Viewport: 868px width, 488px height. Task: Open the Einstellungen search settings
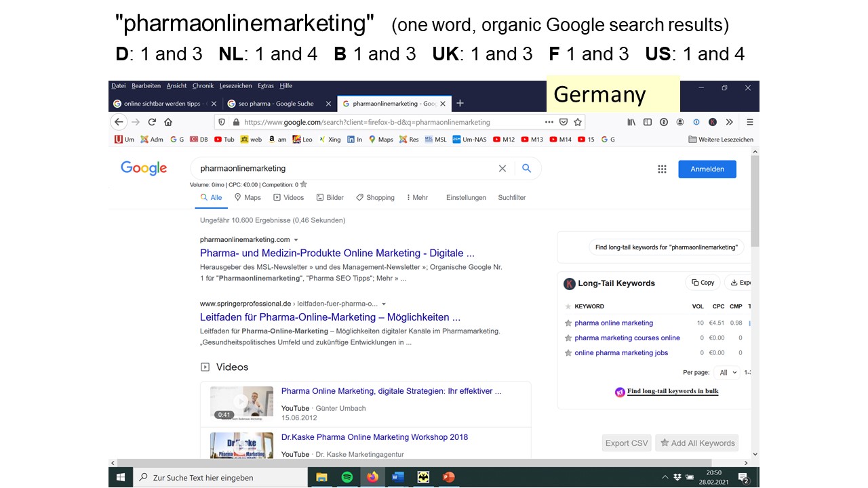pos(466,198)
